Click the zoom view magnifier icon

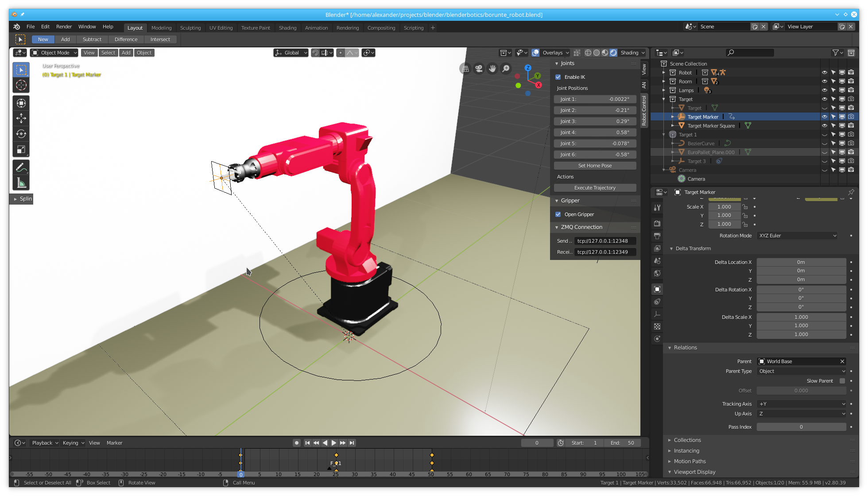coord(505,69)
